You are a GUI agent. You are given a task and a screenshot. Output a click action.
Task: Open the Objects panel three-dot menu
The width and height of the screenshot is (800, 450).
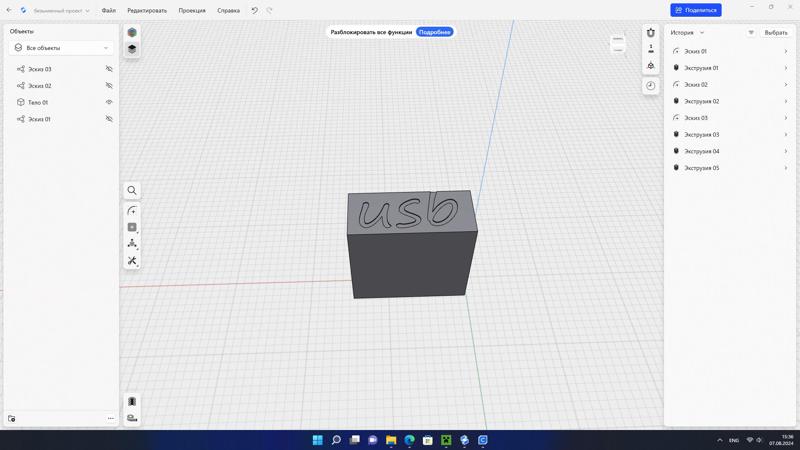click(111, 419)
